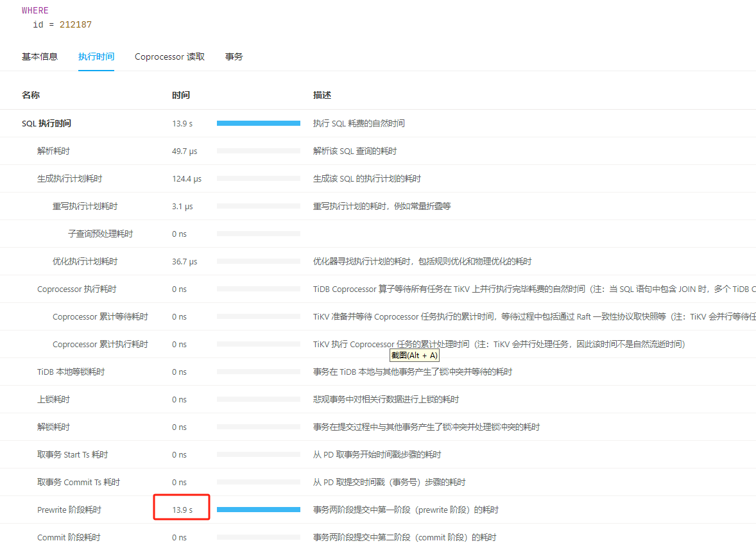
Task: Click the 名称 column header
Action: point(31,95)
